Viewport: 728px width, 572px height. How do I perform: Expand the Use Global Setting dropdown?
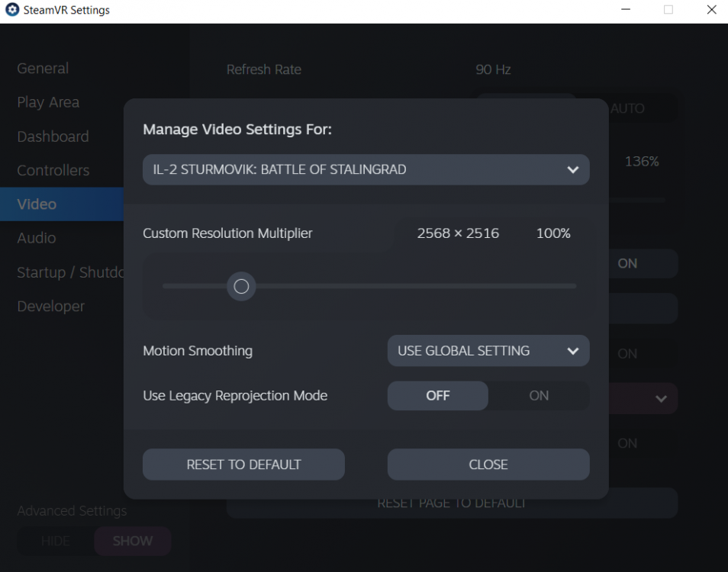coord(488,352)
